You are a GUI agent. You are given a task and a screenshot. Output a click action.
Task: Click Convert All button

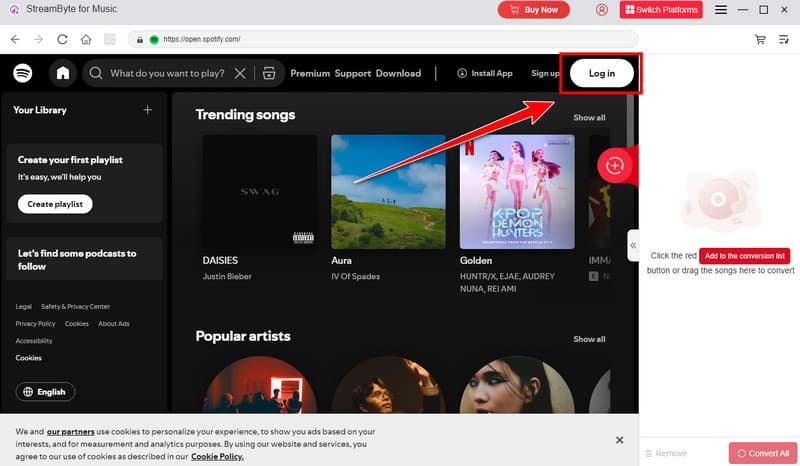point(763,453)
